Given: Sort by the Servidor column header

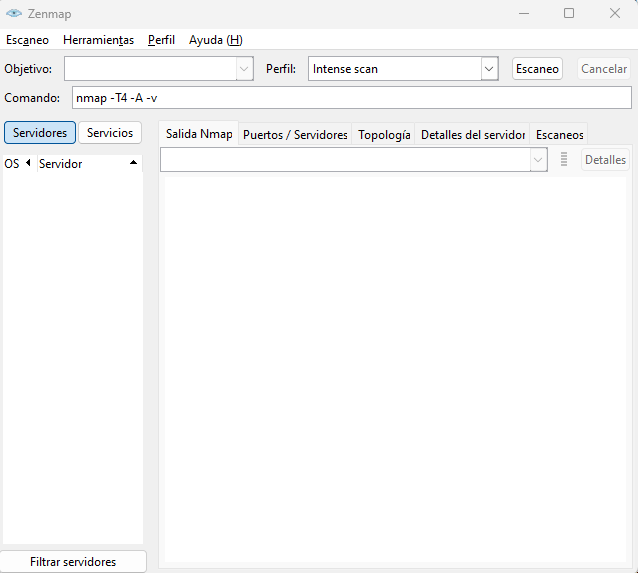Looking at the screenshot, I should tap(90, 164).
